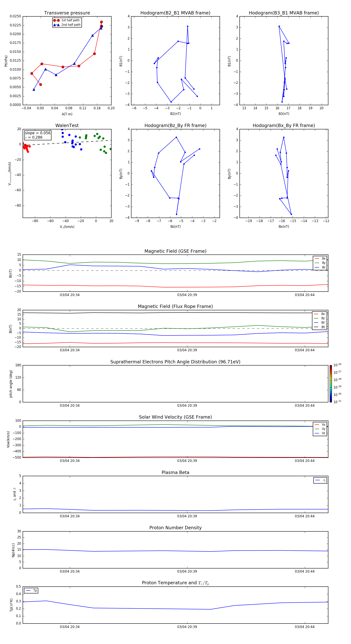Click 'V_A(km/s)' x-axis label in WalenTest
This screenshot has height=644, width=351.
(67, 227)
